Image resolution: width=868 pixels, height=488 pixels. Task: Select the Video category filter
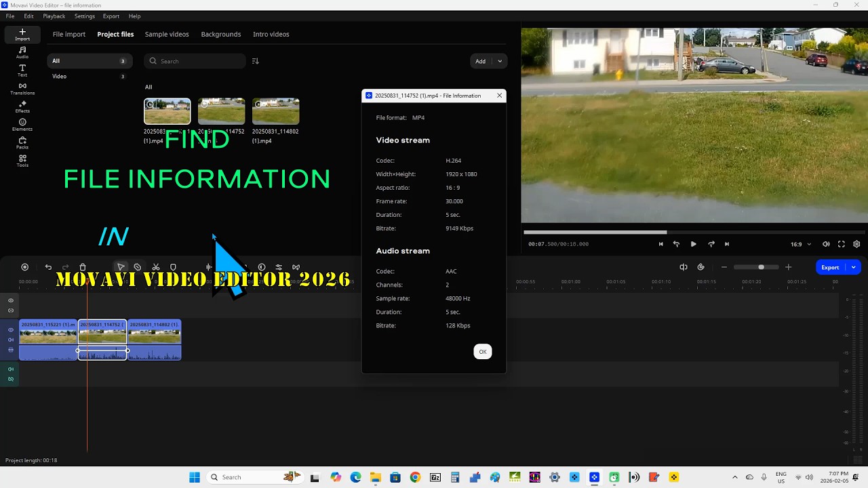89,77
